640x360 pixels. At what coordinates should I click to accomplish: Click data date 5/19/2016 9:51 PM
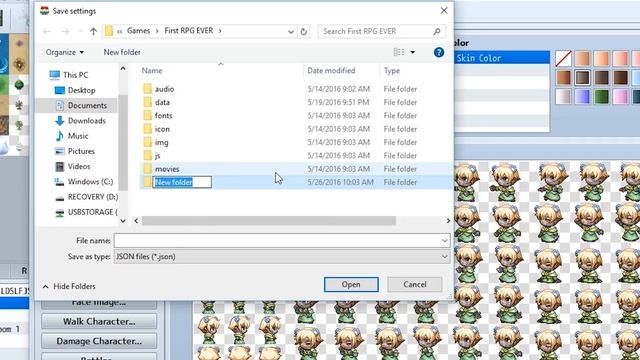click(339, 102)
